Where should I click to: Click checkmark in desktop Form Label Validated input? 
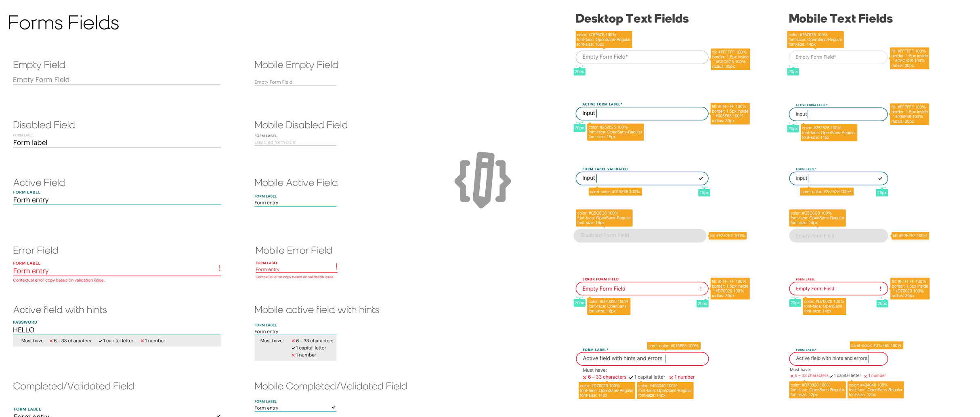click(x=701, y=178)
